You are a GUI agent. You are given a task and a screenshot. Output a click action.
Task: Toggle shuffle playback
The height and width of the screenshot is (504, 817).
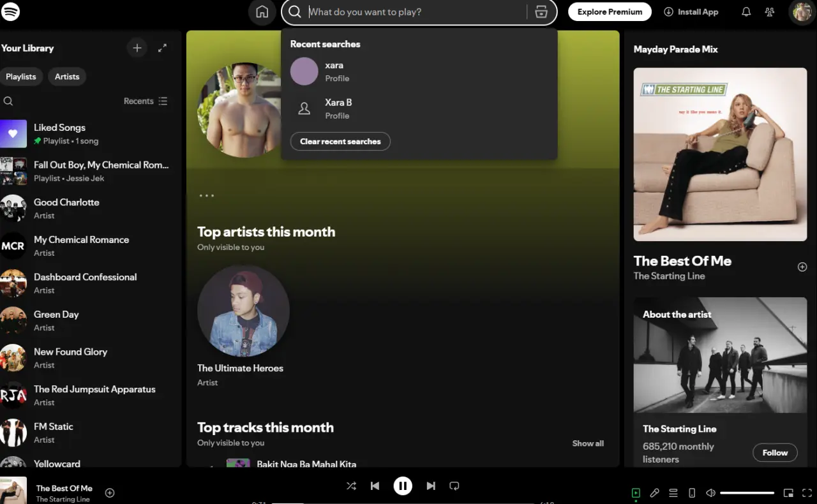[x=351, y=485]
